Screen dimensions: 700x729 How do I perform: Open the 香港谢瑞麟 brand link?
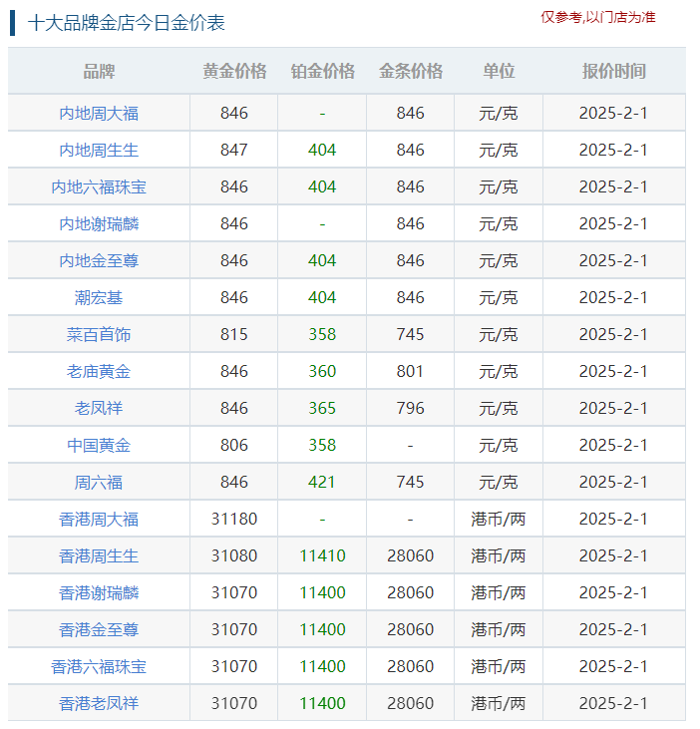pyautogui.click(x=99, y=592)
